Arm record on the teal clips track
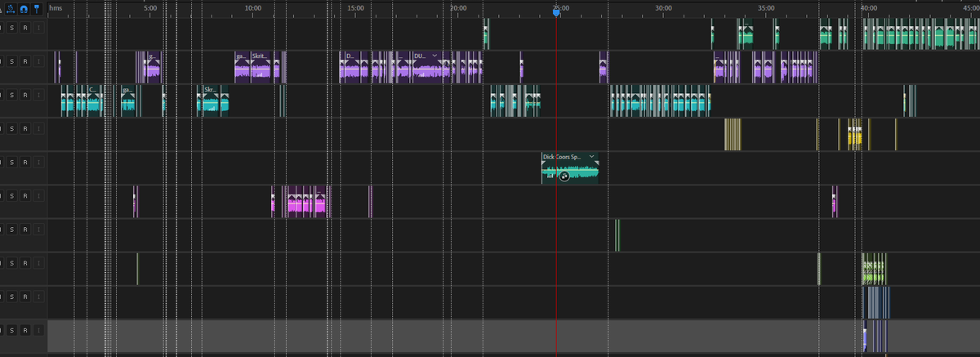Image resolution: width=980 pixels, height=357 pixels. click(24, 95)
